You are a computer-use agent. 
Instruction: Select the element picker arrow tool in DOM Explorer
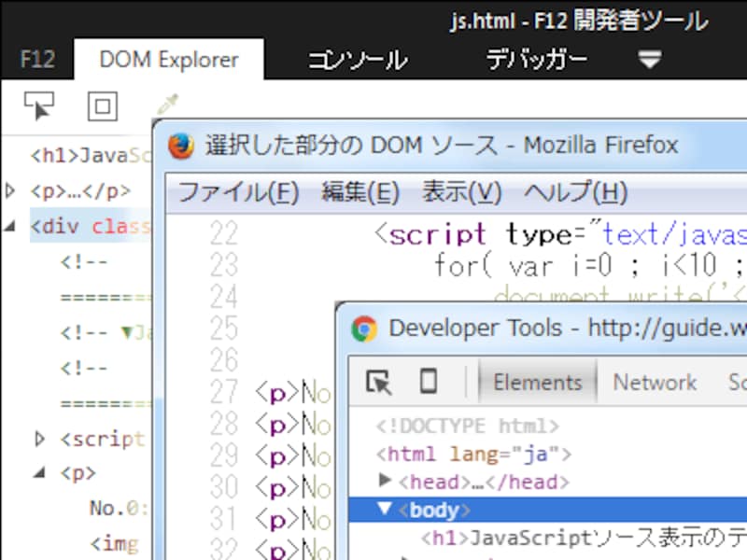tap(37, 105)
